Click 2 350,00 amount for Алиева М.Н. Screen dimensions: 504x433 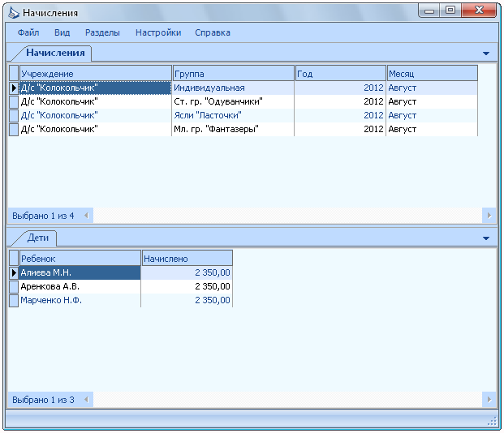[187, 272]
